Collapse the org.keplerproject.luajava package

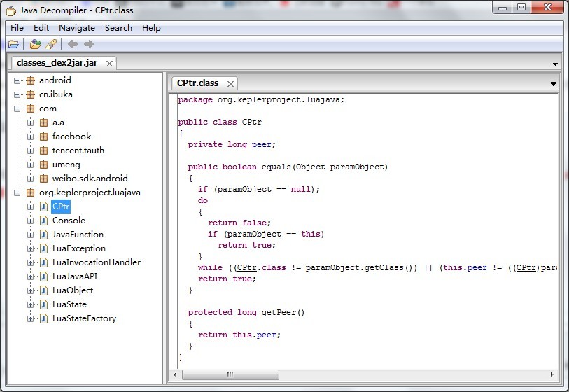pos(17,192)
